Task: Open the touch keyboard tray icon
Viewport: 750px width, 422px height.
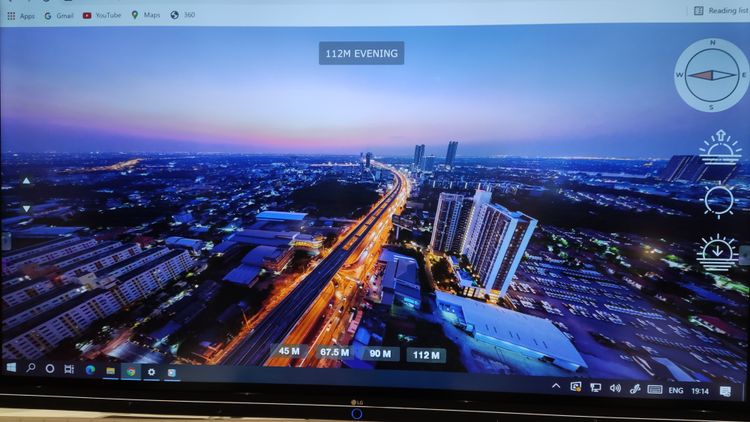Action: (x=654, y=389)
